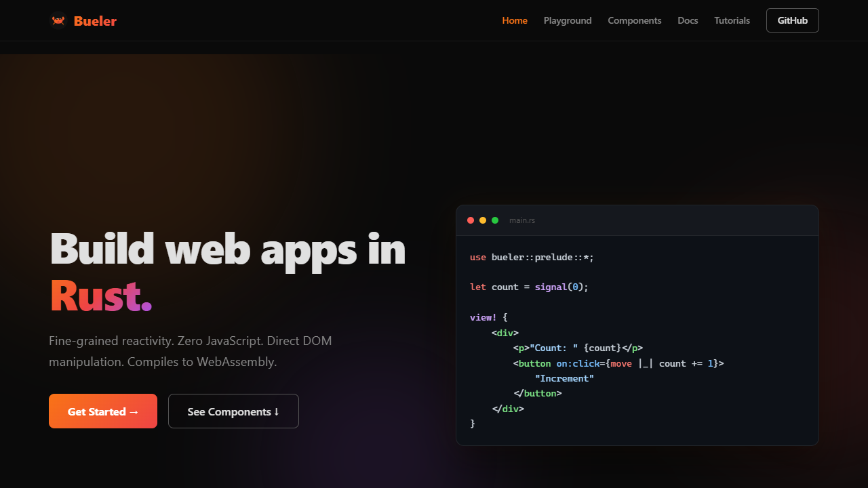Click the yellow dot in code window

coord(483,220)
